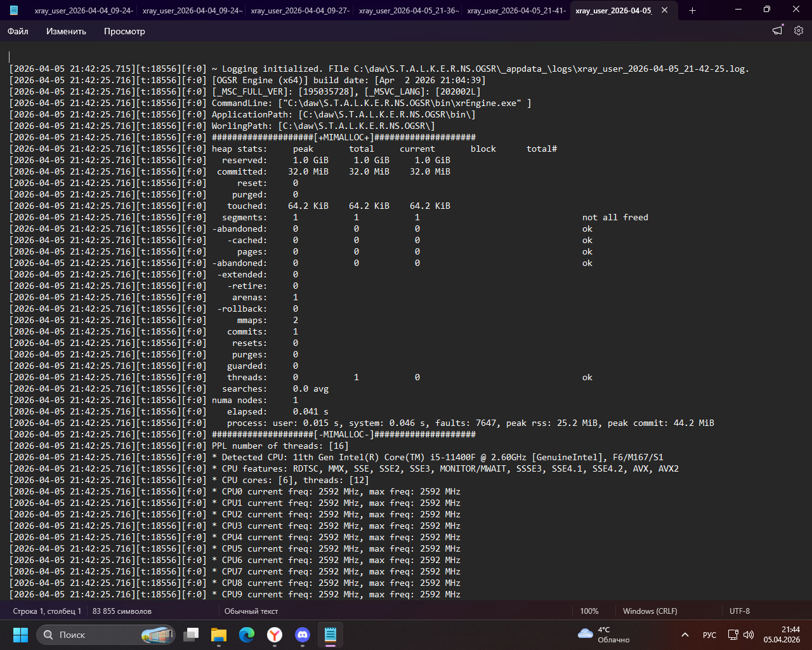Image resolution: width=812 pixels, height=650 pixels.
Task: Open Discord from the taskbar
Action: click(x=303, y=635)
